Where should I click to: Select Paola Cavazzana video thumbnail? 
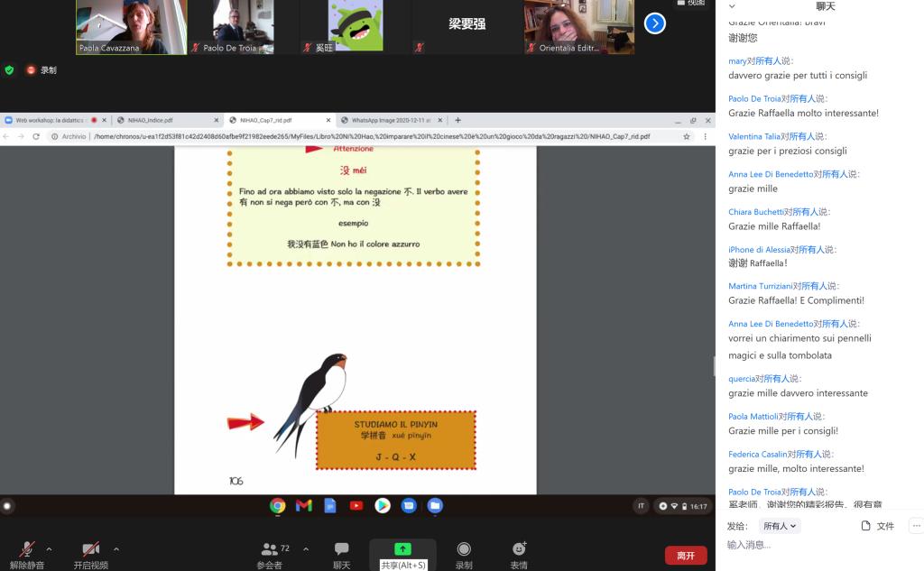tap(132, 27)
